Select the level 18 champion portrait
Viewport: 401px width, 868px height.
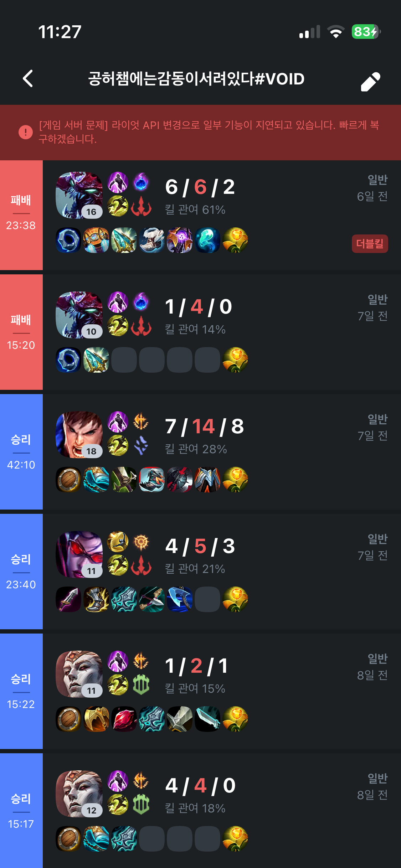(x=79, y=435)
